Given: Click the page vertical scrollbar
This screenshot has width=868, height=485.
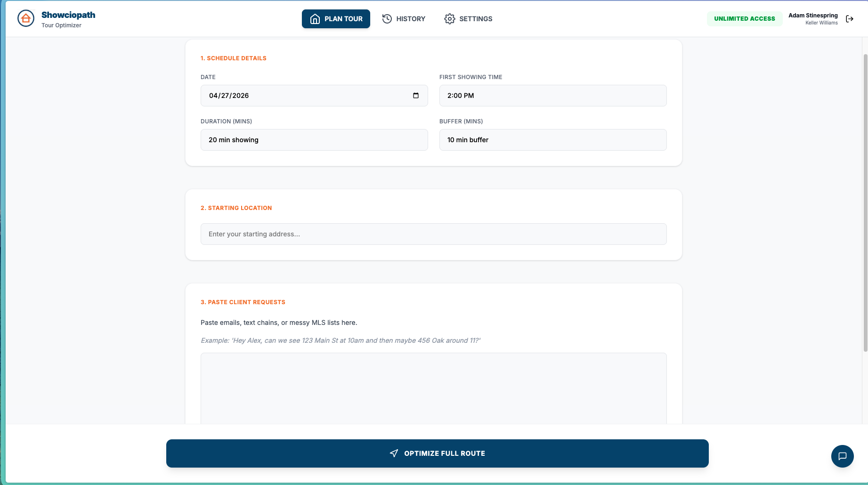Looking at the screenshot, I should (x=865, y=202).
